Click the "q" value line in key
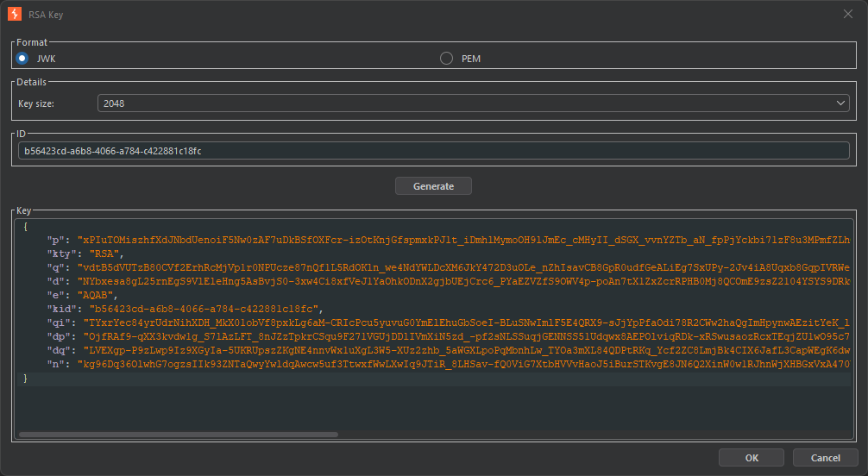 449,267
